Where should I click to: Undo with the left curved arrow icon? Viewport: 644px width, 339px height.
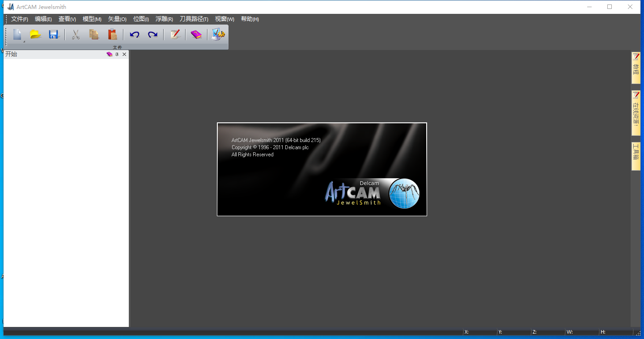coord(135,34)
